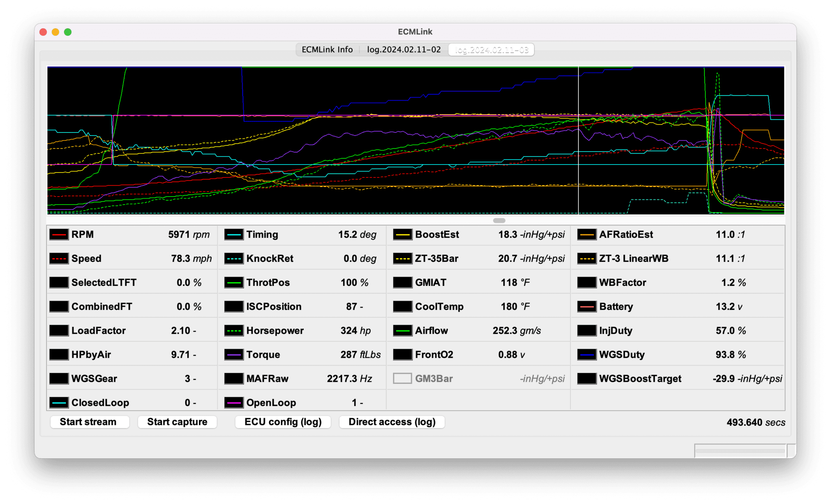Viewport: 831px width, 504px height.
Task: Click the Horsepower value 324 hp
Action: point(356,331)
